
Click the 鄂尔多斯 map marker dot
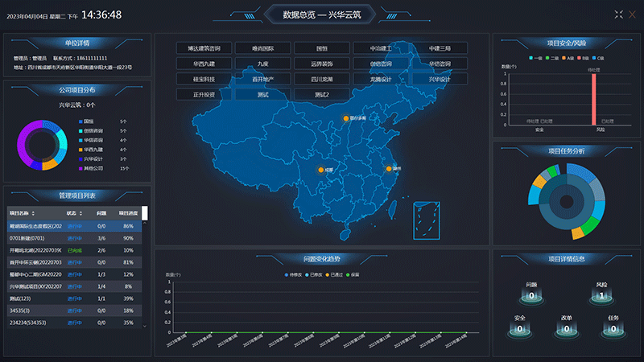point(346,118)
